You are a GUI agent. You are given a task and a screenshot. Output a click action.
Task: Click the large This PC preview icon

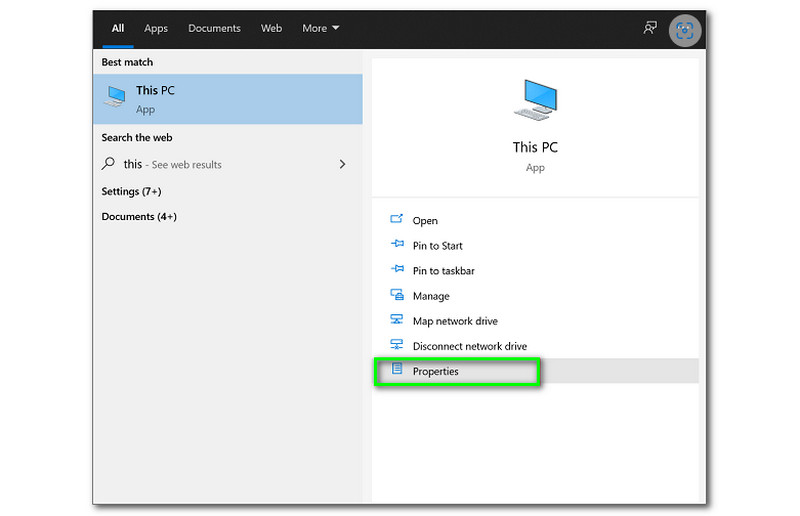535,101
